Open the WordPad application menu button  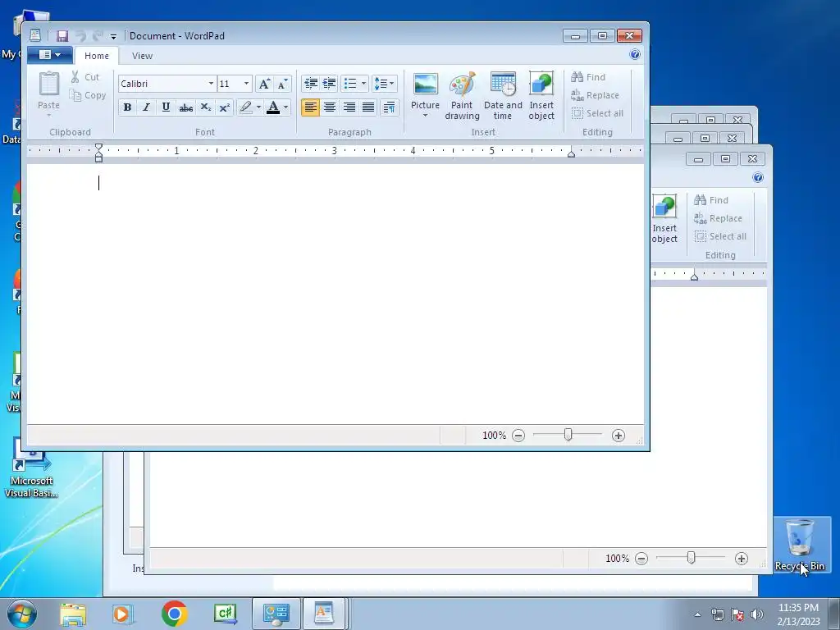click(x=50, y=55)
